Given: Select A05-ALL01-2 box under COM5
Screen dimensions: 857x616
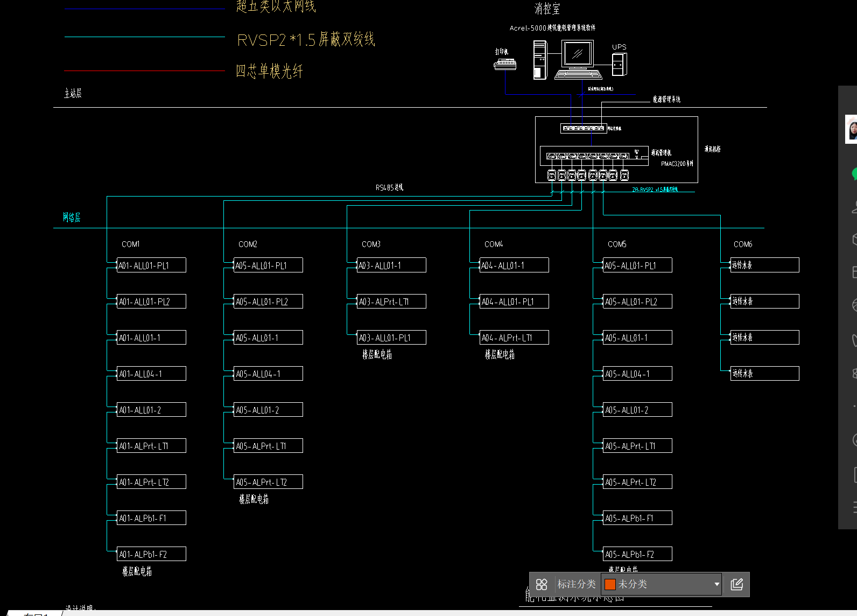Looking at the screenshot, I should pyautogui.click(x=637, y=409).
